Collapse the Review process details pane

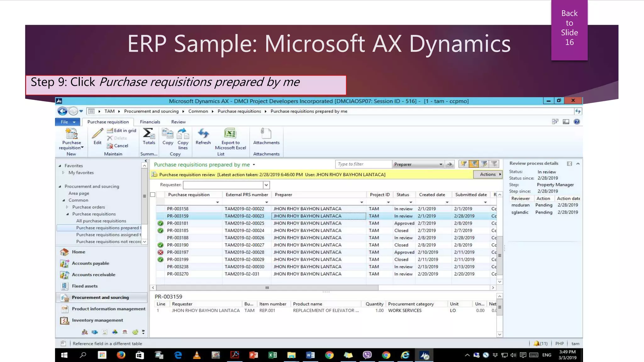(x=578, y=164)
